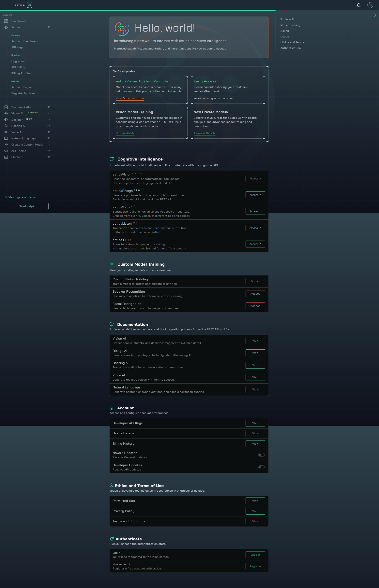
Task: Access Custom Vision Training
Action: [255, 281]
